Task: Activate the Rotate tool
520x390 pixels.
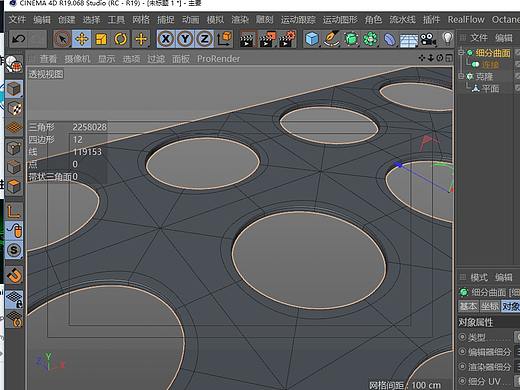Action: [120, 39]
